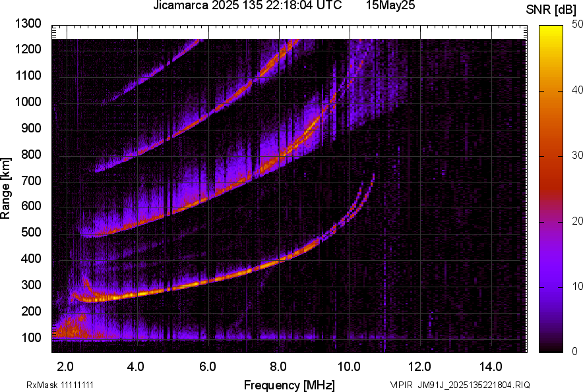Click the Range [km] axis label

coord(6,188)
